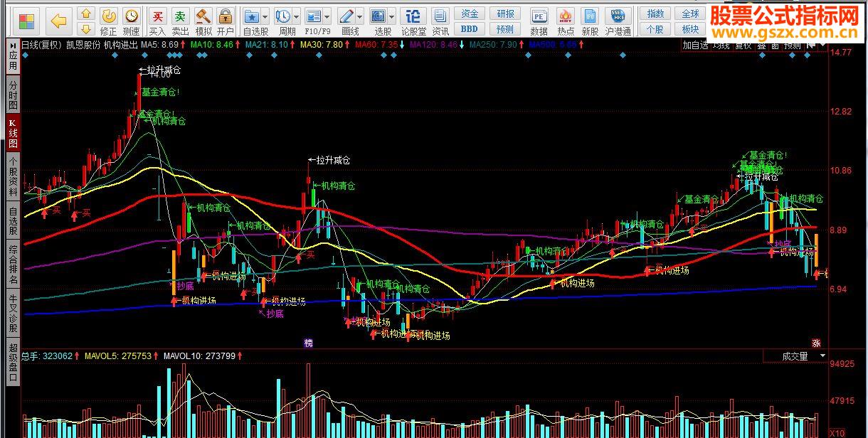
Task: Click the red MA60: 7.35 label
Action: coord(376,44)
